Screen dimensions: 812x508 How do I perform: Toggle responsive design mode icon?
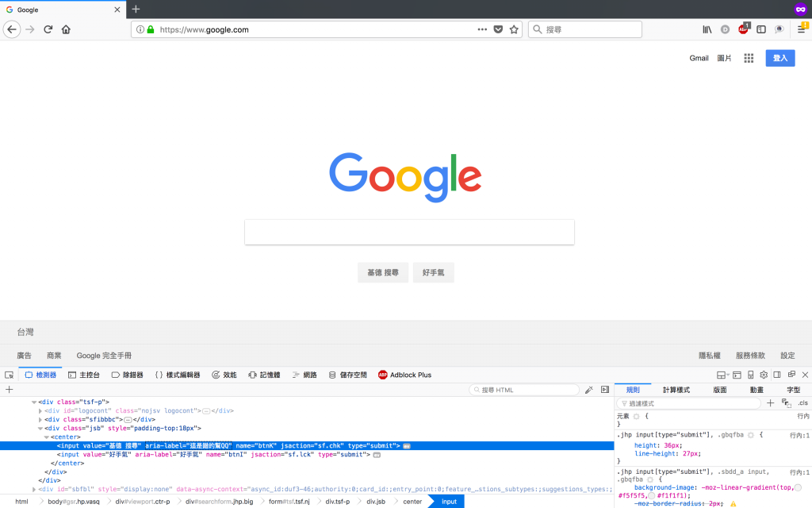coord(750,375)
